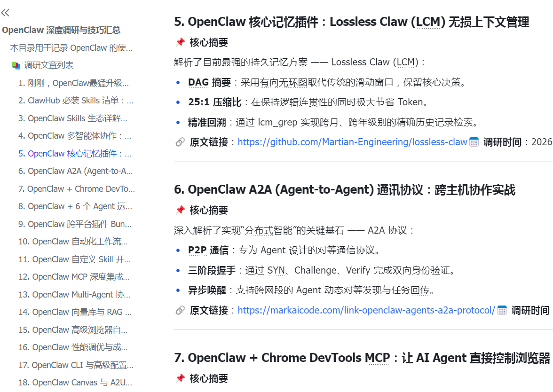Open outline item 9. OpenClaw 跨平台插件 Bun...
This screenshot has width=553, height=392.
click(x=75, y=224)
